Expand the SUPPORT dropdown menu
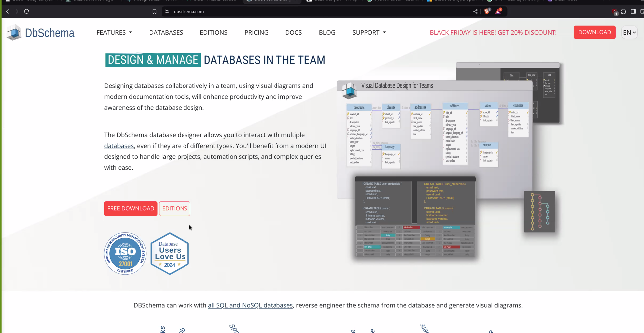The width and height of the screenshot is (644, 333). click(369, 33)
